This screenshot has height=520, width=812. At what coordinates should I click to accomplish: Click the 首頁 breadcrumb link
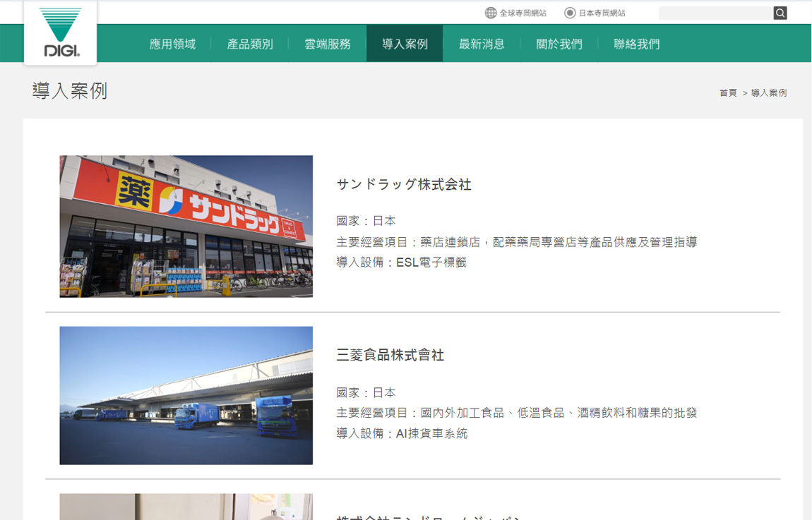click(x=728, y=93)
